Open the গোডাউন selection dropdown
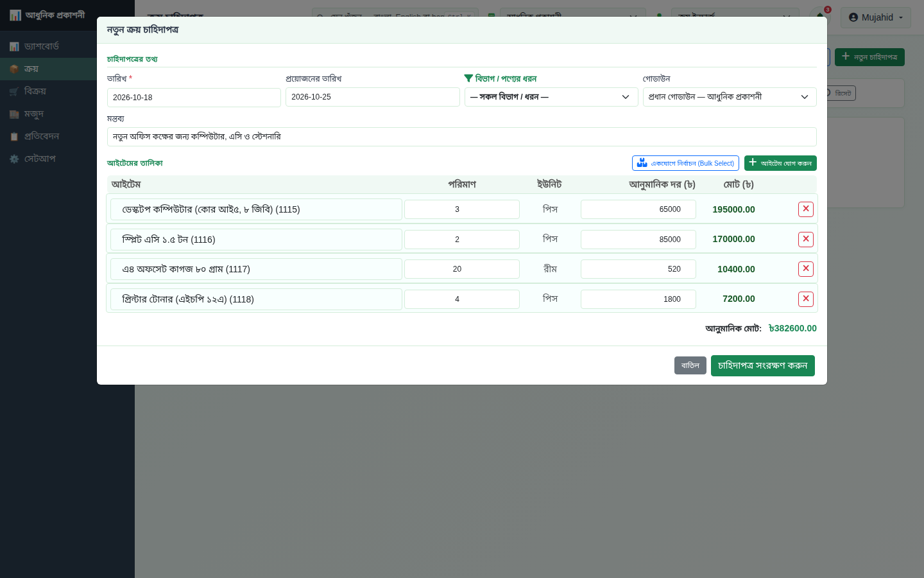924x578 pixels. point(730,97)
